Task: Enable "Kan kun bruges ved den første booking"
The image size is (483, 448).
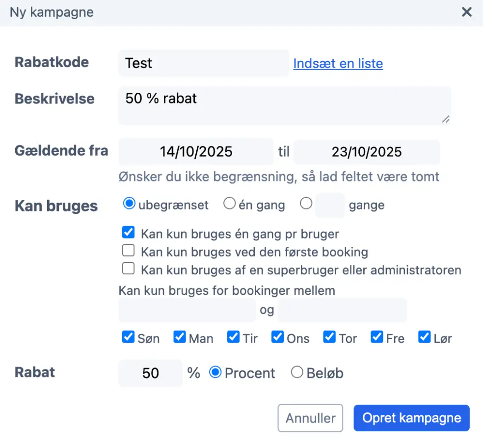Action: point(128,250)
